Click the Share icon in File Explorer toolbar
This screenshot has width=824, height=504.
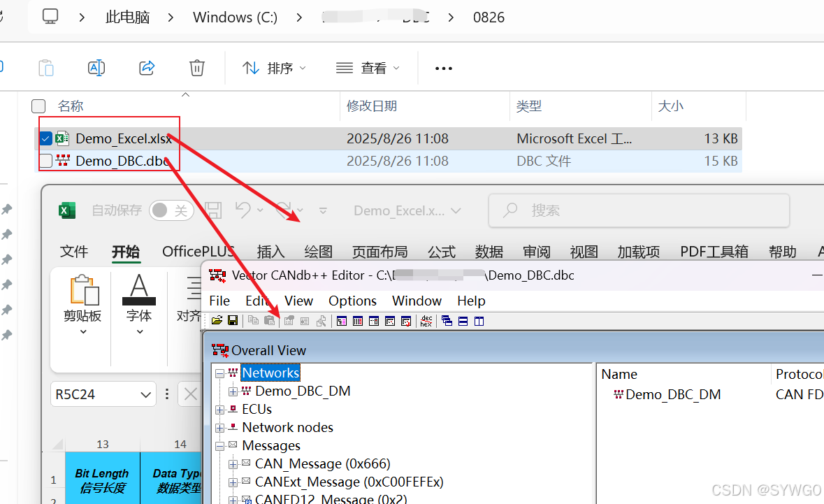147,68
